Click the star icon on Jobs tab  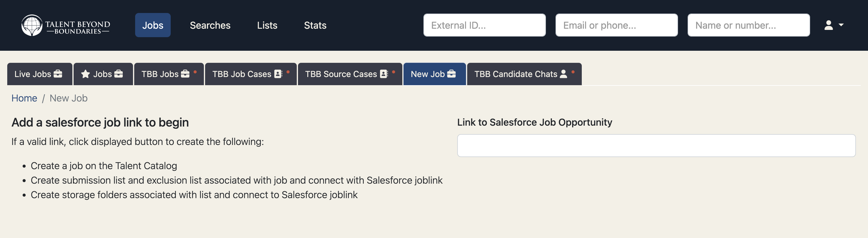[85, 74]
